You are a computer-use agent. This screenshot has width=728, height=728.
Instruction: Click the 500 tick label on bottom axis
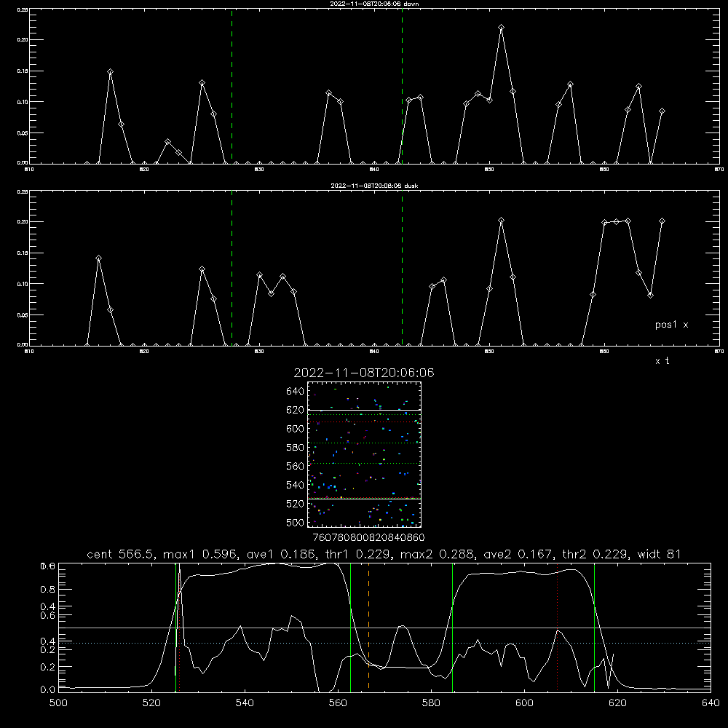[58, 703]
